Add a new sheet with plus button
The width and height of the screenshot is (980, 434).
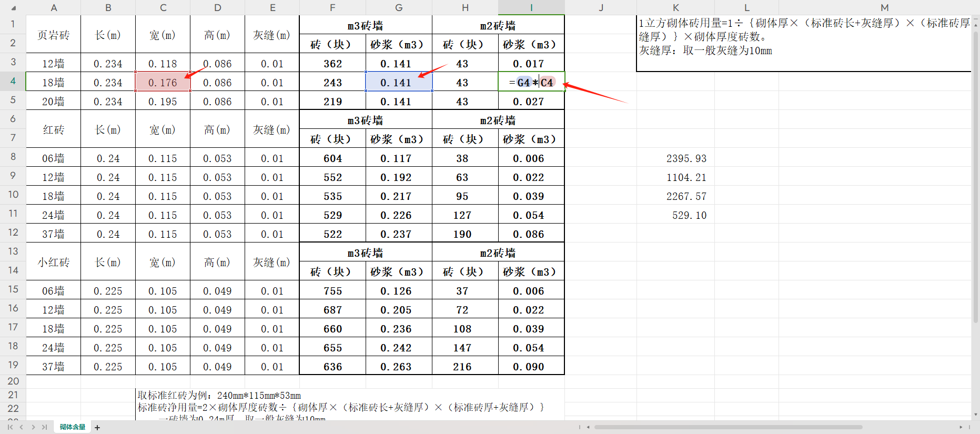coord(97,427)
